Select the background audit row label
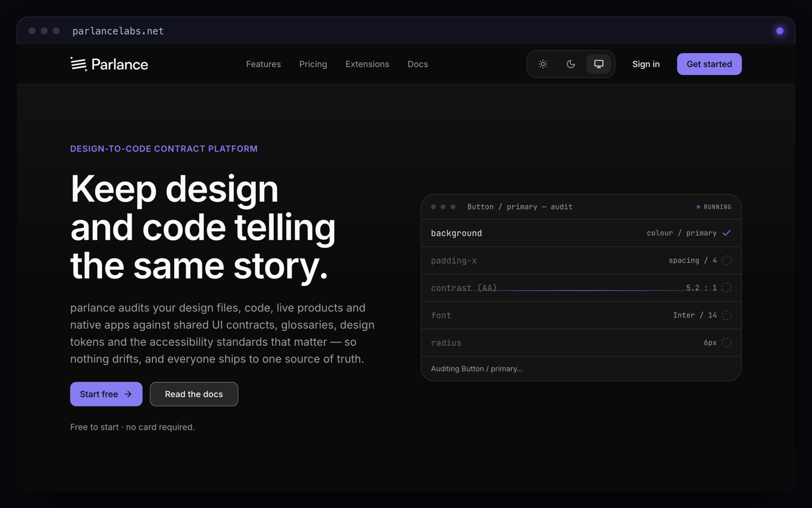The height and width of the screenshot is (508, 812). (456, 233)
